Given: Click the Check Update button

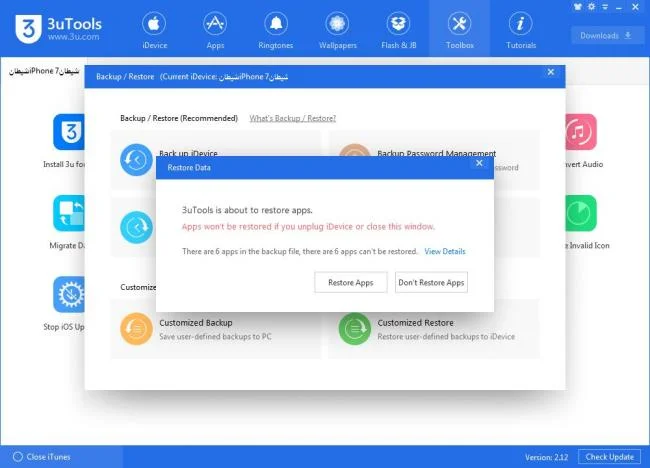Looking at the screenshot, I should [x=609, y=457].
